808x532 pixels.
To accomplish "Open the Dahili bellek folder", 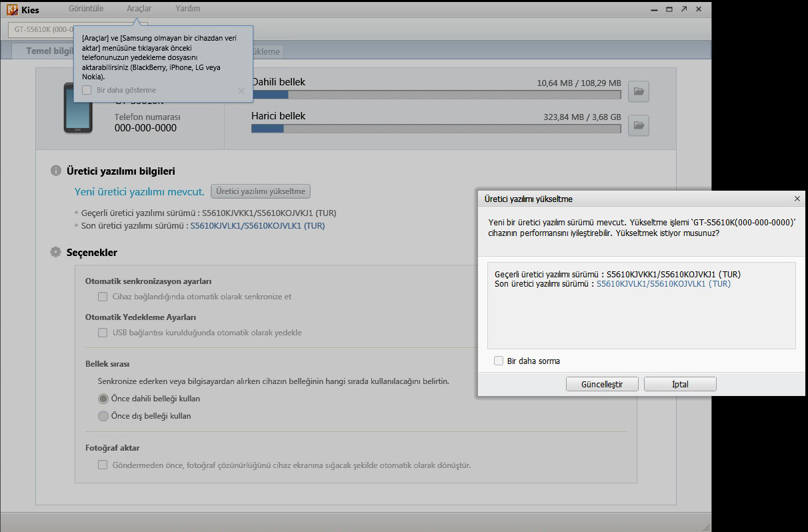I will (639, 91).
